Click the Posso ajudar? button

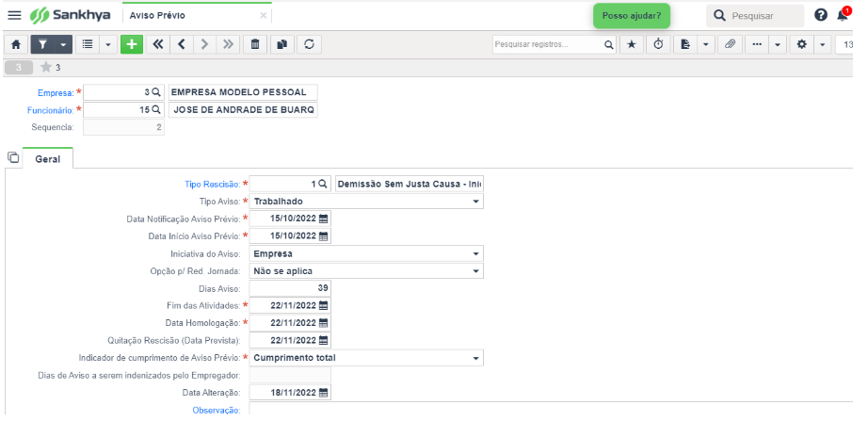click(632, 16)
